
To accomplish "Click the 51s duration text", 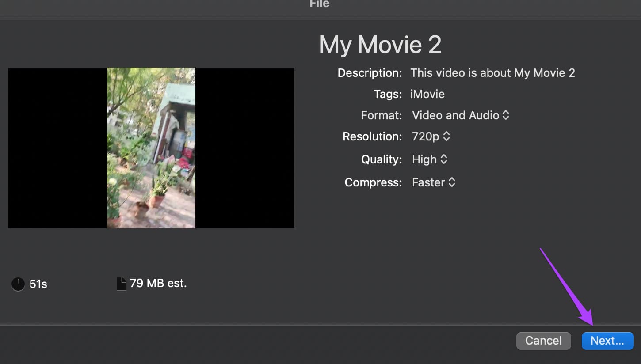I will (38, 284).
